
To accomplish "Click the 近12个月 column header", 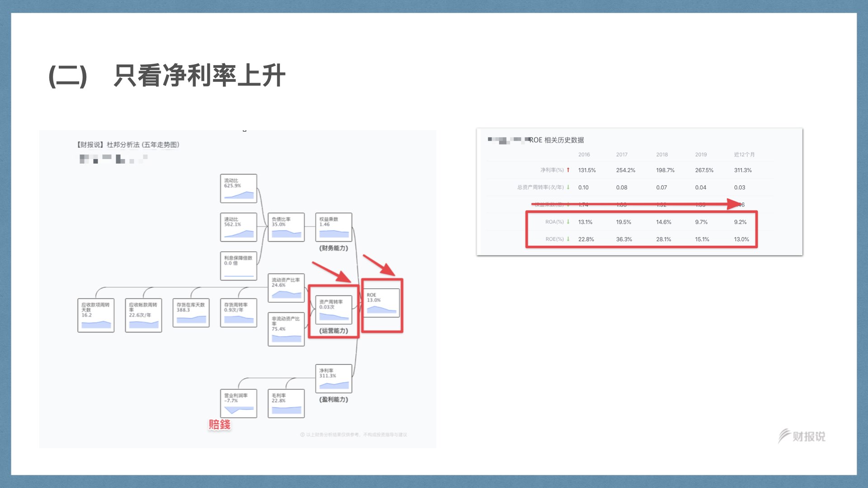I will (744, 155).
